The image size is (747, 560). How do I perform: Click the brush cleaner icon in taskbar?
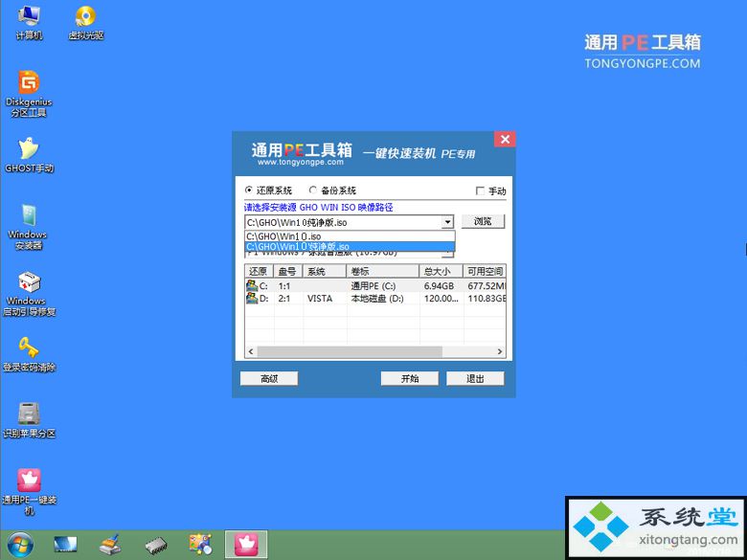[x=110, y=545]
